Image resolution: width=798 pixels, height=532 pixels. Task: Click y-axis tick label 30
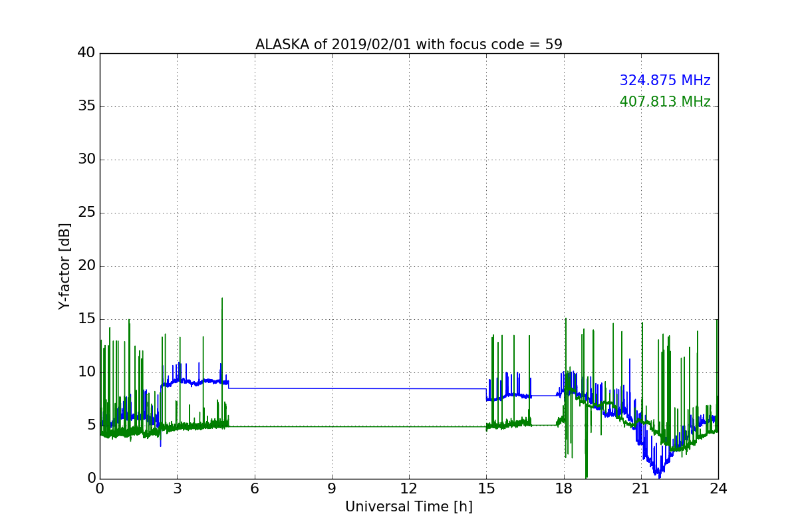[86, 160]
